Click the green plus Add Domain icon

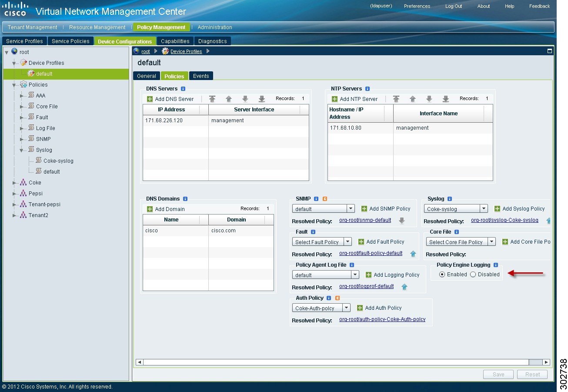point(150,209)
